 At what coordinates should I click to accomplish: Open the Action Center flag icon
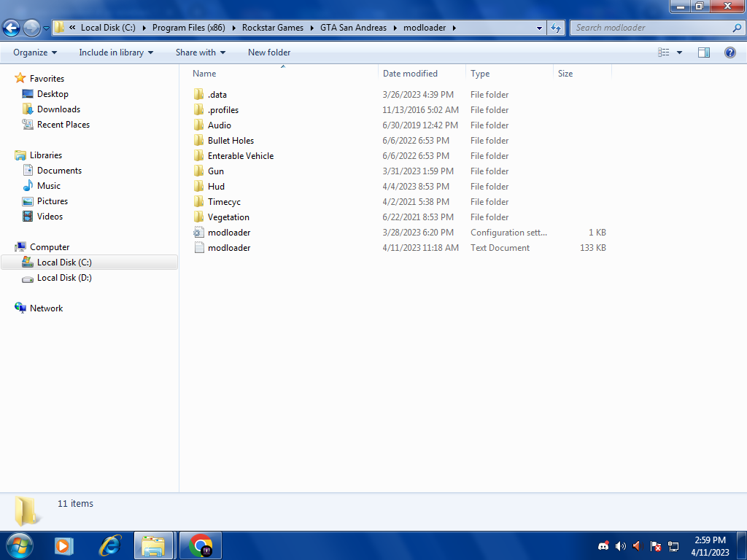(x=656, y=546)
